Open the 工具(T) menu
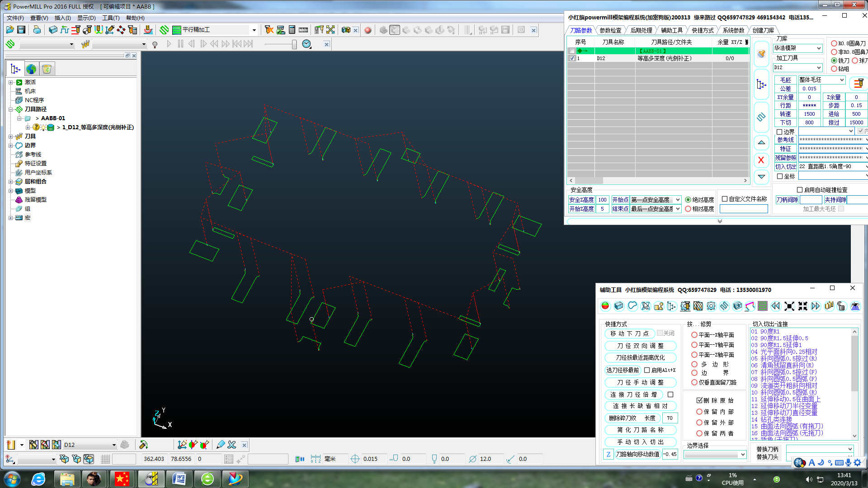 pyautogui.click(x=111, y=18)
